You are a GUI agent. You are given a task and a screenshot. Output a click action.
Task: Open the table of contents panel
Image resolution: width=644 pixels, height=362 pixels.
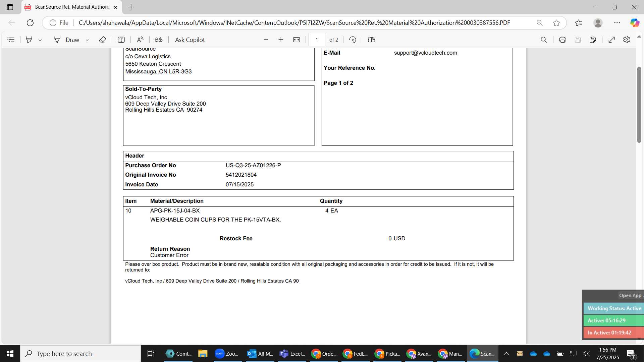[x=11, y=40]
